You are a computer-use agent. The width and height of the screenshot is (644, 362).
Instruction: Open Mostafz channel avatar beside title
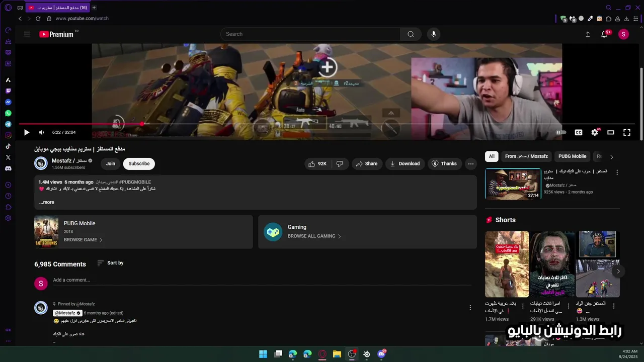pyautogui.click(x=41, y=163)
